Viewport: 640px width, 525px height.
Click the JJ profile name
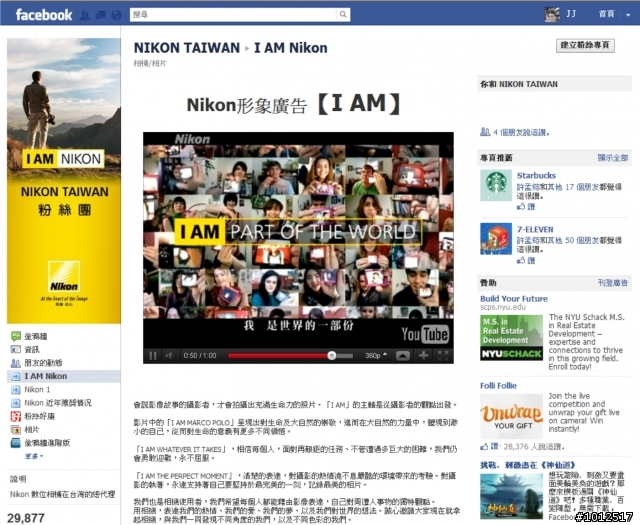pos(571,14)
